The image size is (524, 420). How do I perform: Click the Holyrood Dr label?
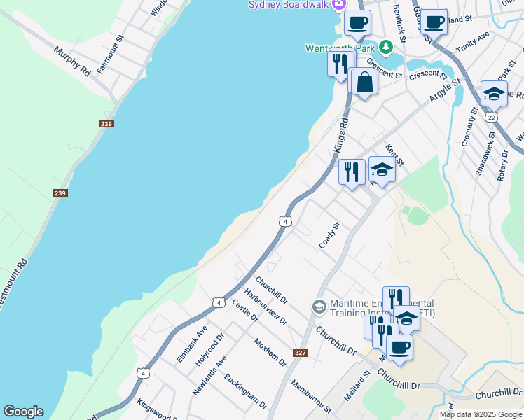pyautogui.click(x=209, y=349)
